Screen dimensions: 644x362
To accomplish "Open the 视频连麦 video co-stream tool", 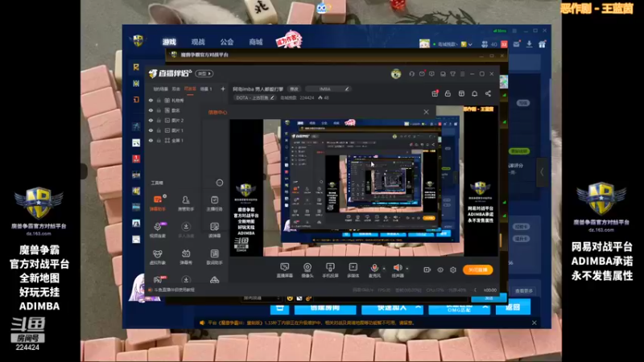I will pos(157,230).
